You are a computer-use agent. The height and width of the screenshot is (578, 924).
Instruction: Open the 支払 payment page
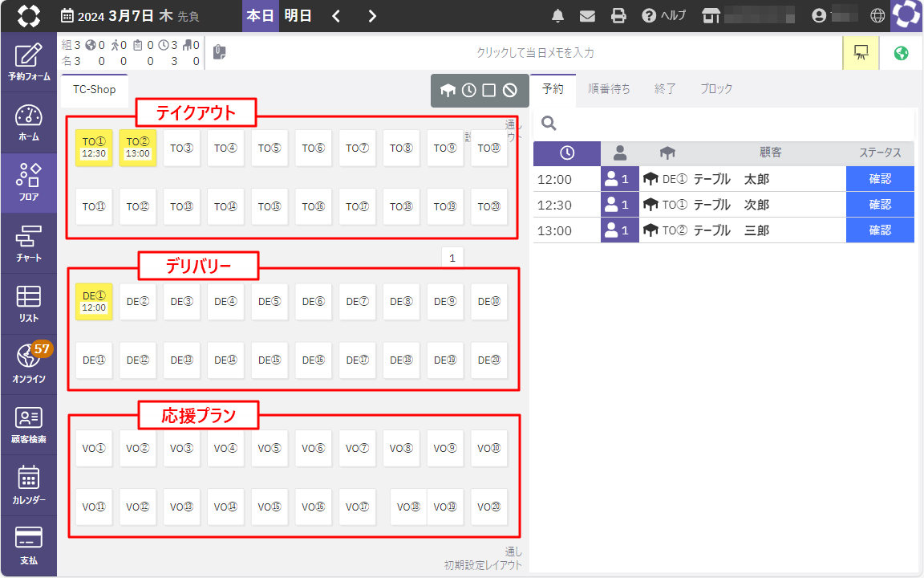pyautogui.click(x=28, y=545)
